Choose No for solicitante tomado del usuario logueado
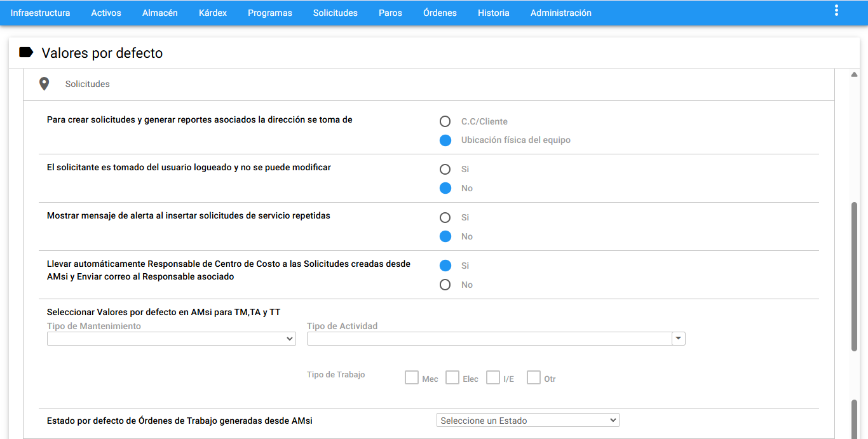The image size is (868, 439). (x=445, y=189)
